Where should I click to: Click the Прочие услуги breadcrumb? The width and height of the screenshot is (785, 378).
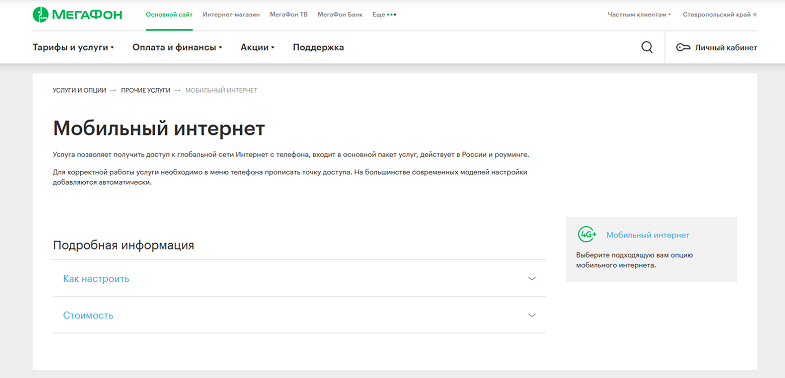tap(146, 90)
